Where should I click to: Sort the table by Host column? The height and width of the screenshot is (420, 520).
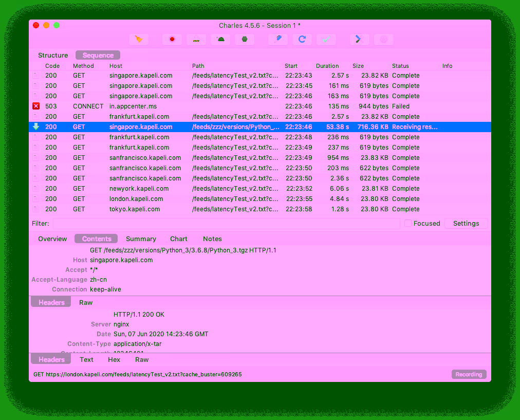(x=116, y=66)
